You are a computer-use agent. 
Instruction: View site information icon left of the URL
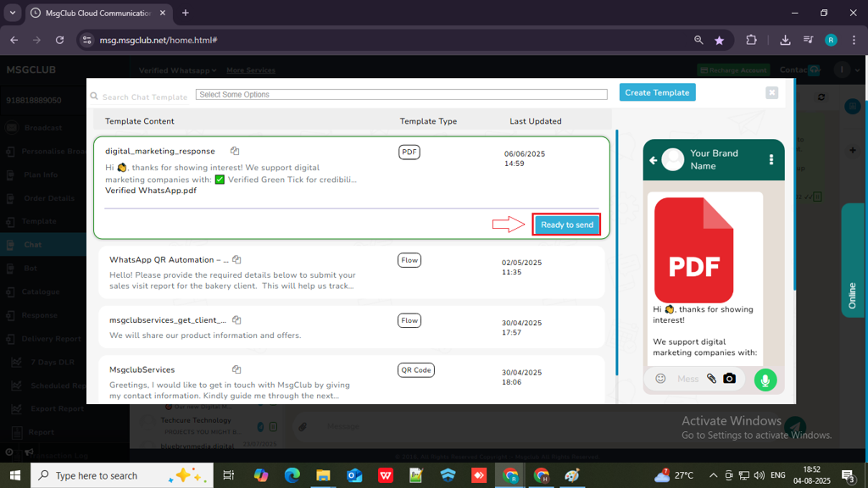coord(87,40)
